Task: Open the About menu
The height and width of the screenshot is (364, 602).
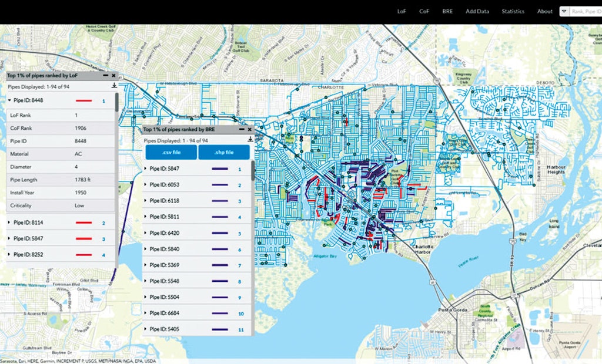Action: click(545, 12)
